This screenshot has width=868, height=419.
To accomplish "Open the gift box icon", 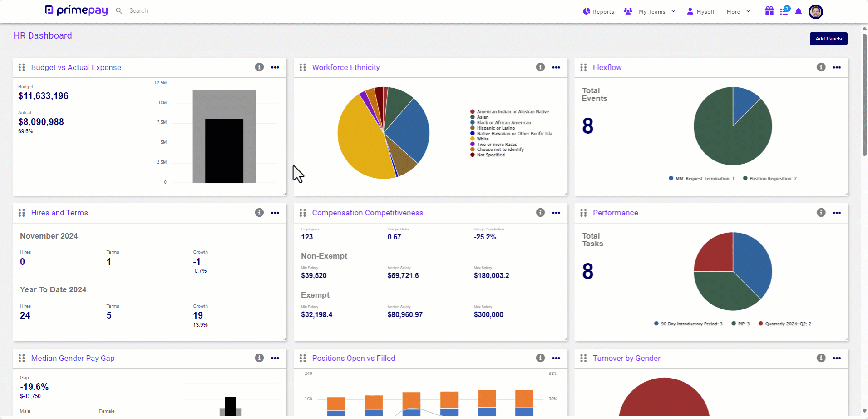I will click(x=769, y=11).
